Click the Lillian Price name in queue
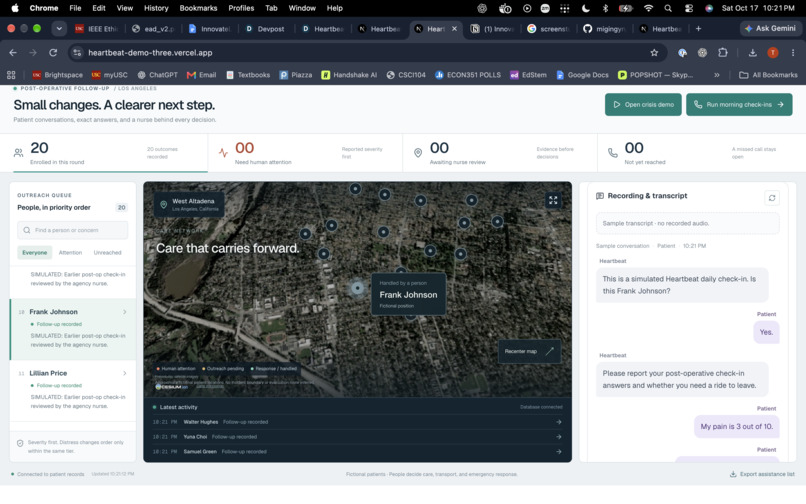The image size is (806, 504). coord(48,373)
